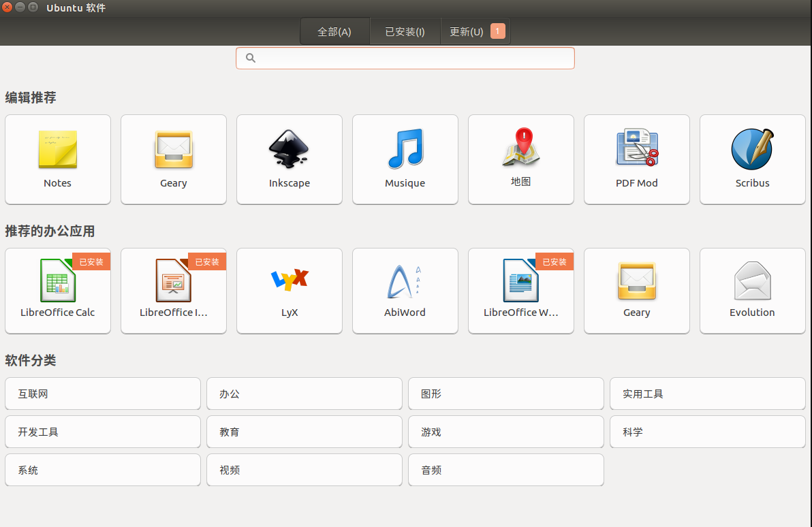Browse the 开发工具 category
This screenshot has width=812, height=527.
click(x=103, y=432)
